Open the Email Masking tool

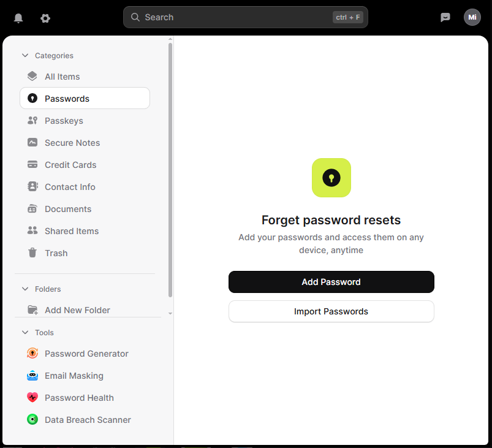65,376
